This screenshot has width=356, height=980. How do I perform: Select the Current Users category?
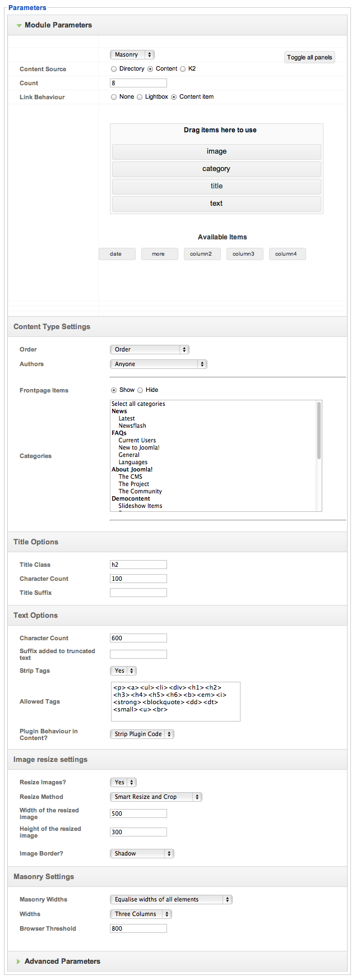(137, 440)
